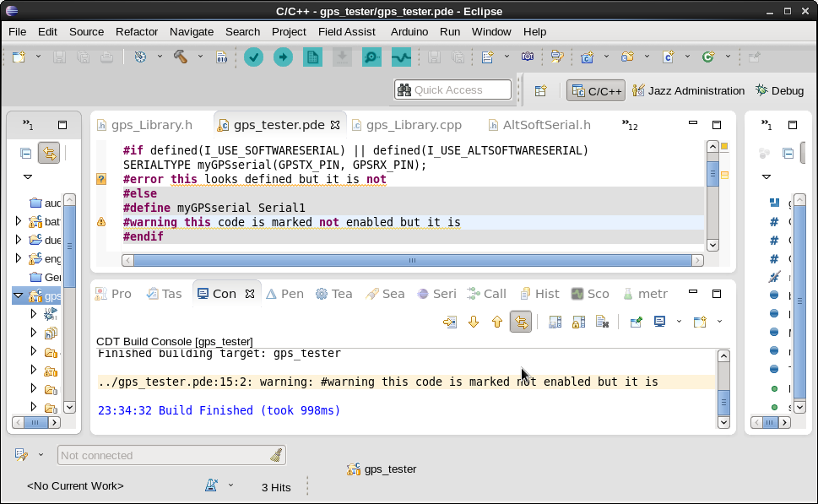Click the Clear Console icon
The image size is (818, 504).
tap(603, 322)
